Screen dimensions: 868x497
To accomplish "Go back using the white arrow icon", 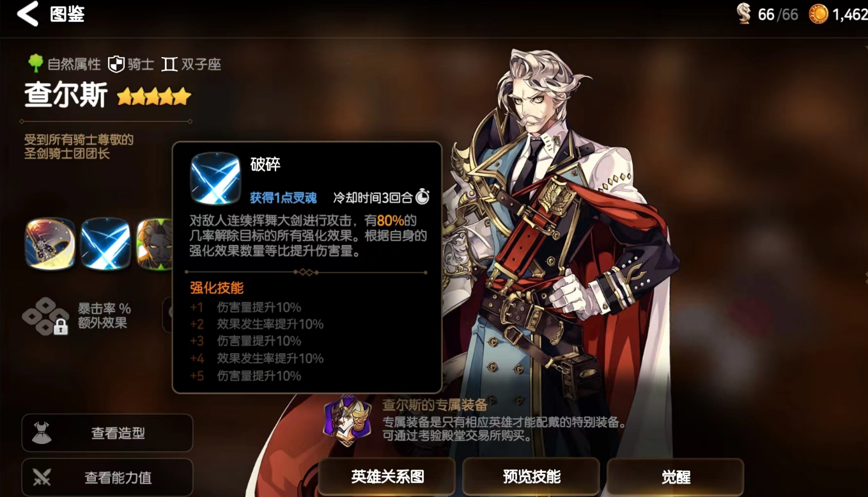I will tap(27, 13).
